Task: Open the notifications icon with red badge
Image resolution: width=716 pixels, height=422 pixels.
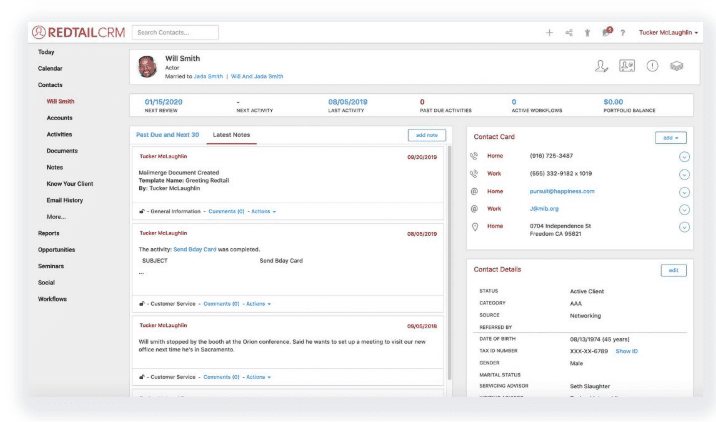Action: [x=605, y=32]
